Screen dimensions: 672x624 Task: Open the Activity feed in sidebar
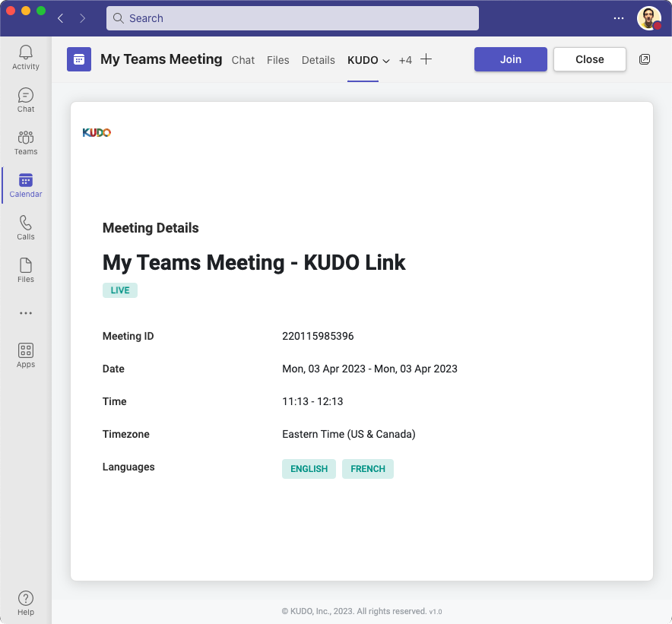pos(26,58)
